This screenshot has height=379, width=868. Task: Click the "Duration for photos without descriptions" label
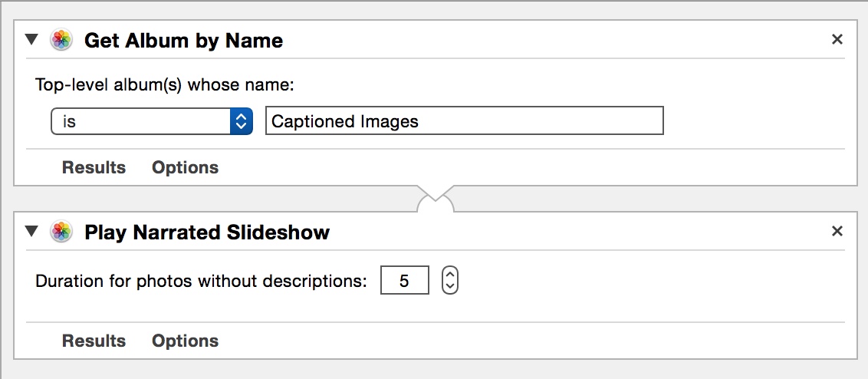pyautogui.click(x=201, y=281)
